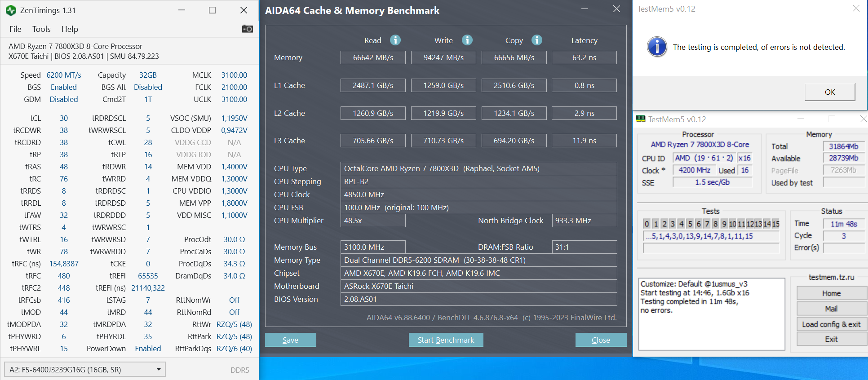The width and height of the screenshot is (868, 380).
Task: Click the CPU Clock value "4850.0 MHz"
Action: (478, 194)
